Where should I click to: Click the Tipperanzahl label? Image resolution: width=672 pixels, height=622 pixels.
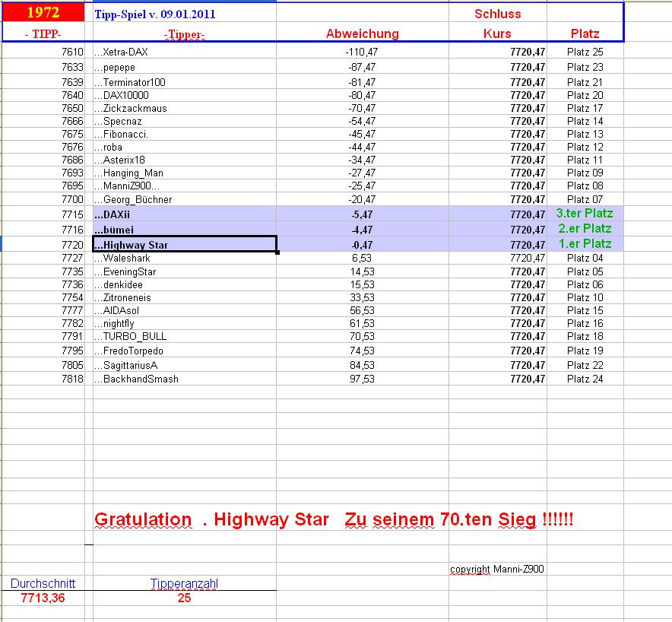click(x=184, y=583)
